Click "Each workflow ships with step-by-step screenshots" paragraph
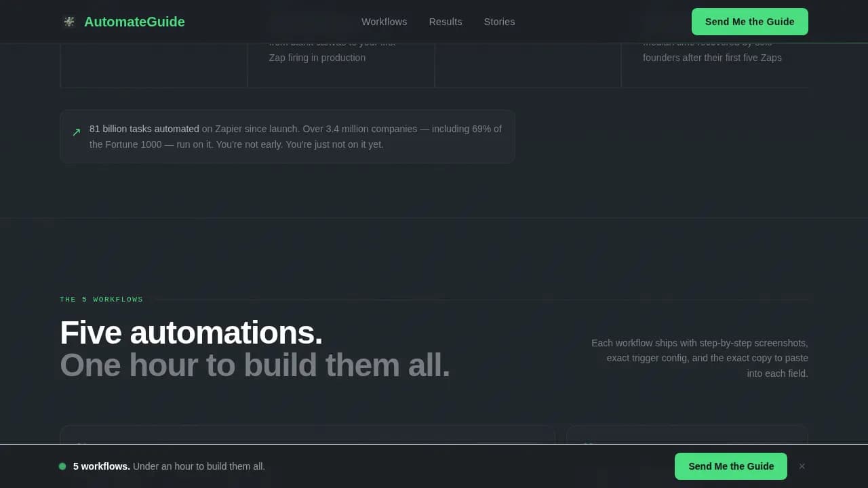 pyautogui.click(x=698, y=358)
